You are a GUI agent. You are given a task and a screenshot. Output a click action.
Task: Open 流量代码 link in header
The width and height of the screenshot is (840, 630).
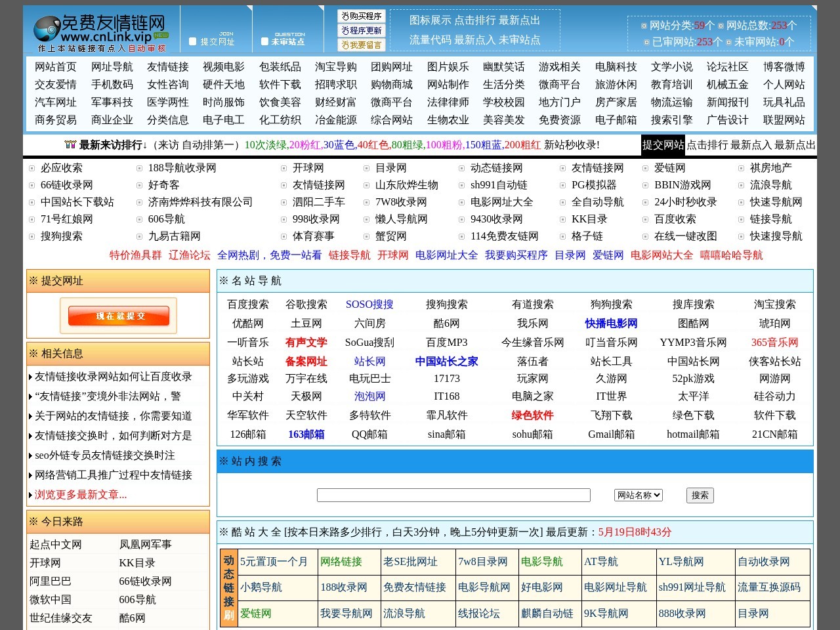click(x=430, y=40)
